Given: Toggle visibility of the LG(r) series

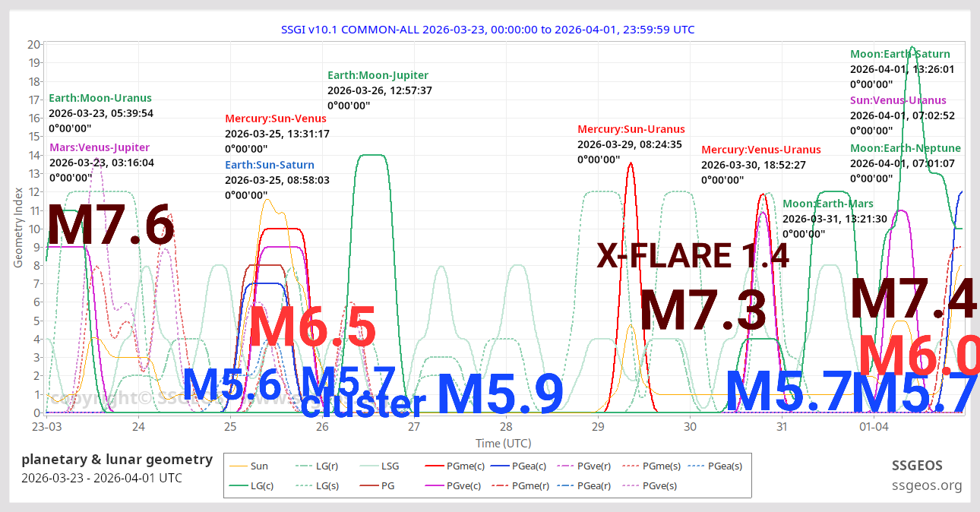Looking at the screenshot, I should (x=303, y=466).
